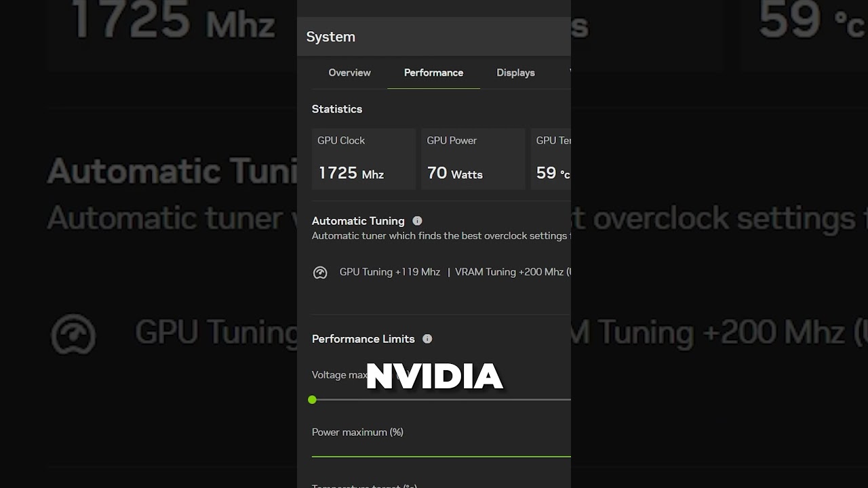This screenshot has height=488, width=868.
Task: Click the Performance Limits info icon
Action: (427, 338)
